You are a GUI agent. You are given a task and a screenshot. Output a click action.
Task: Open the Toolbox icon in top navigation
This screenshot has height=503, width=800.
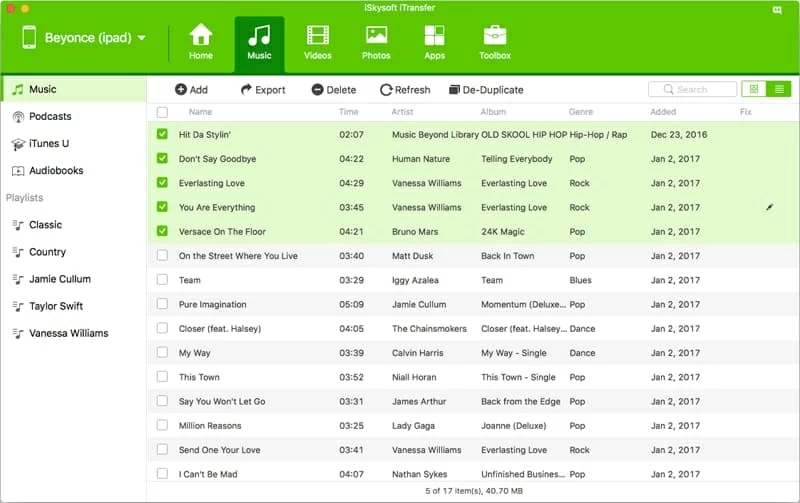pyautogui.click(x=494, y=37)
